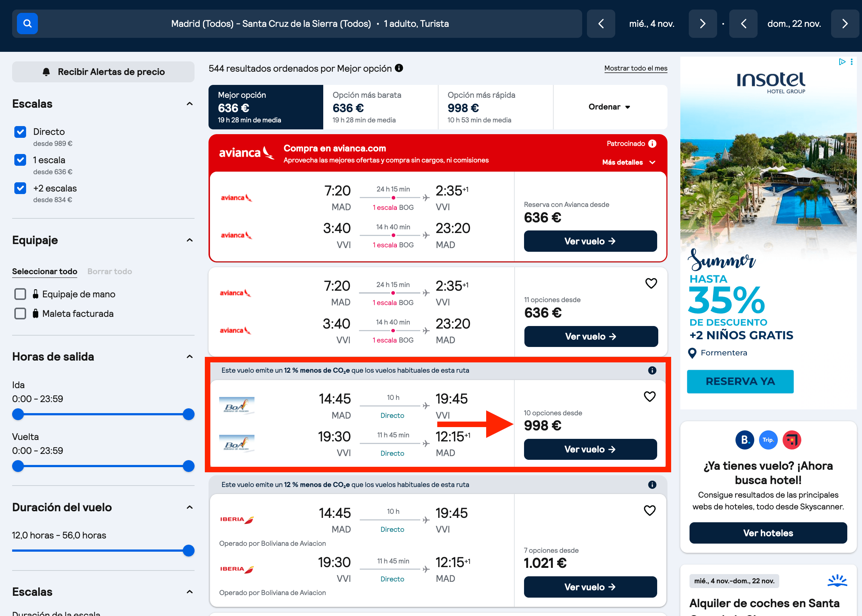Viewport: 862px width, 616px height.
Task: Check Equipaje de mano option
Action: click(x=20, y=294)
